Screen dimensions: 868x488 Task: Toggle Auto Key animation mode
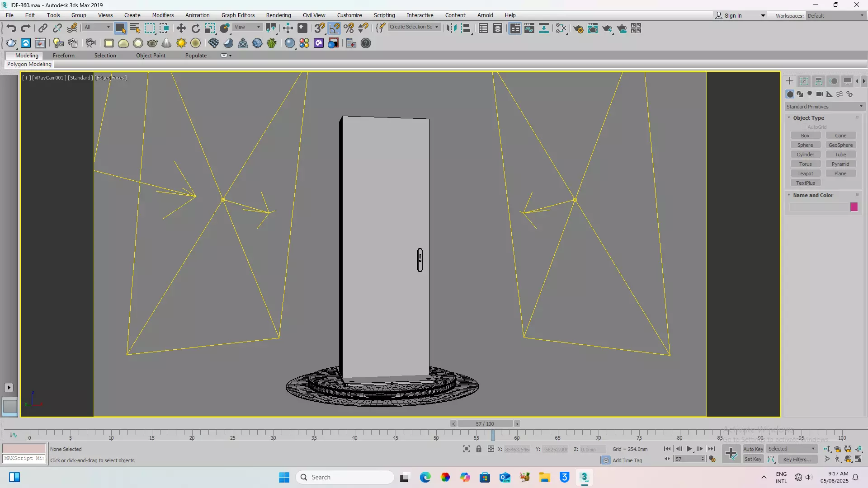tap(753, 449)
